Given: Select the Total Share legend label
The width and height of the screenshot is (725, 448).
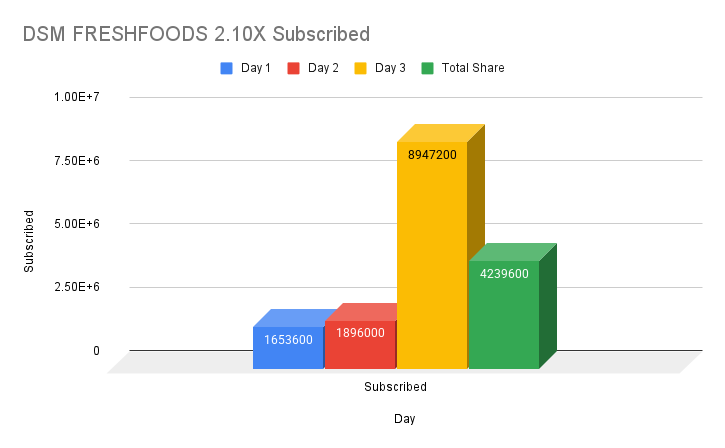Looking at the screenshot, I should 473,68.
